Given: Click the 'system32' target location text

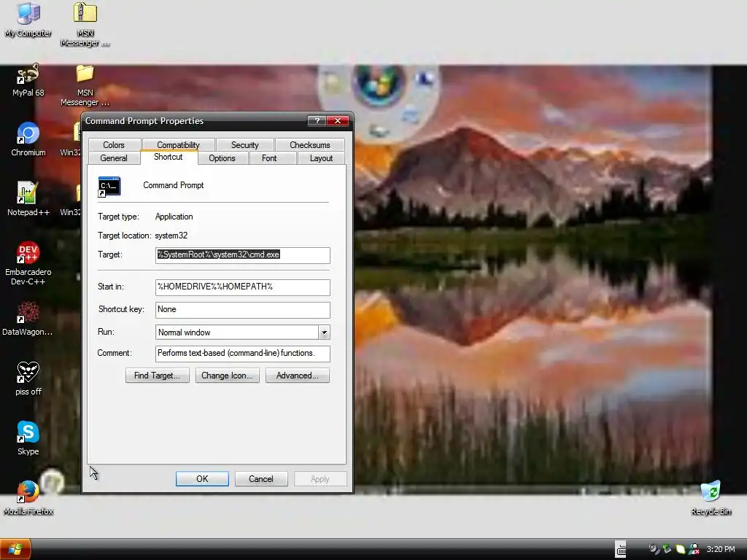Looking at the screenshot, I should (171, 236).
